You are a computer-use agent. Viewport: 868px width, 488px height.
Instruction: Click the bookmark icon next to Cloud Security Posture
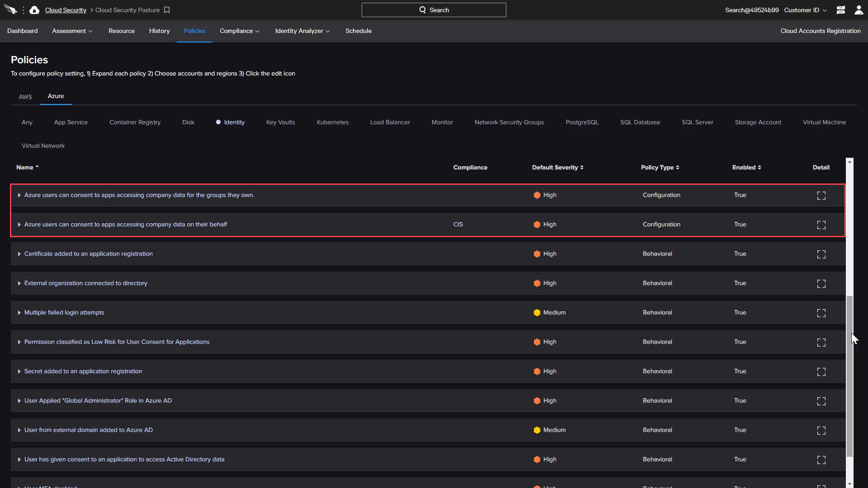[168, 10]
